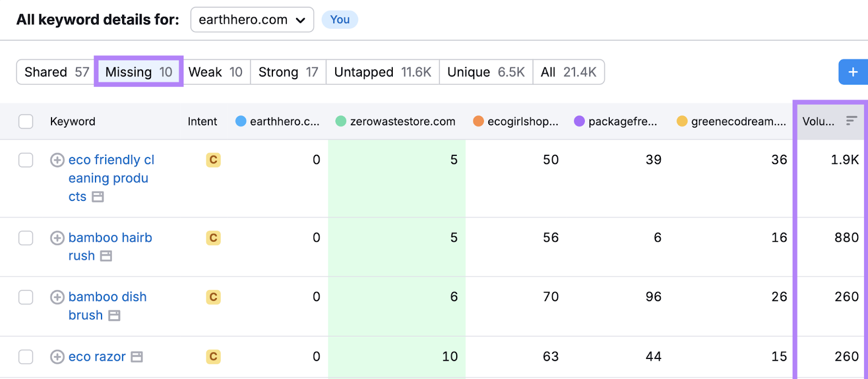This screenshot has height=379, width=868.
Task: Click SERP icon next to eco razor
Action: click(137, 357)
